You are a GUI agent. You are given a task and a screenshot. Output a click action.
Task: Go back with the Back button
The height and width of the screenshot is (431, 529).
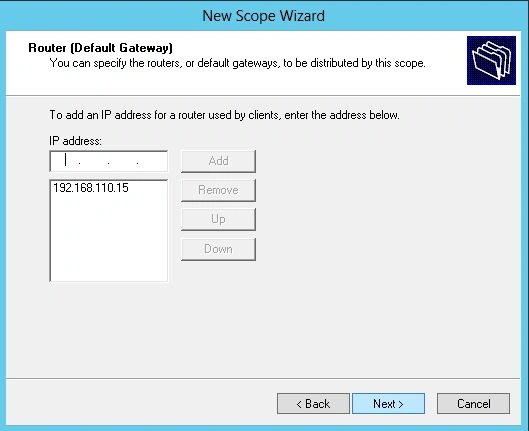(x=313, y=403)
